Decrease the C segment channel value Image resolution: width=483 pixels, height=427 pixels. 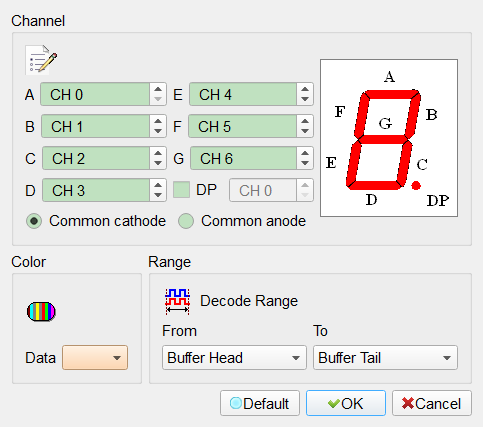pos(158,164)
